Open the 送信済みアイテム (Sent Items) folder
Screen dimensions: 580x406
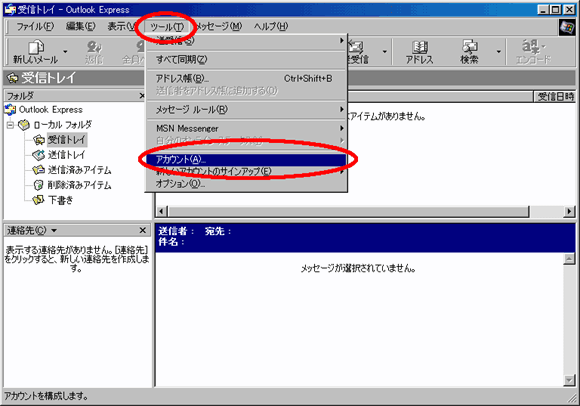(x=72, y=170)
